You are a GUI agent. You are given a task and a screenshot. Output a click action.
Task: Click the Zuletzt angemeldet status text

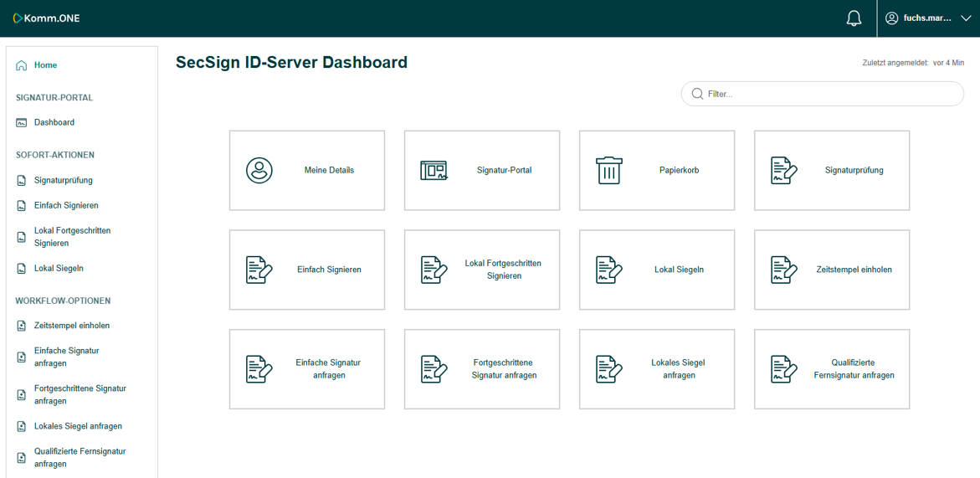(x=913, y=63)
